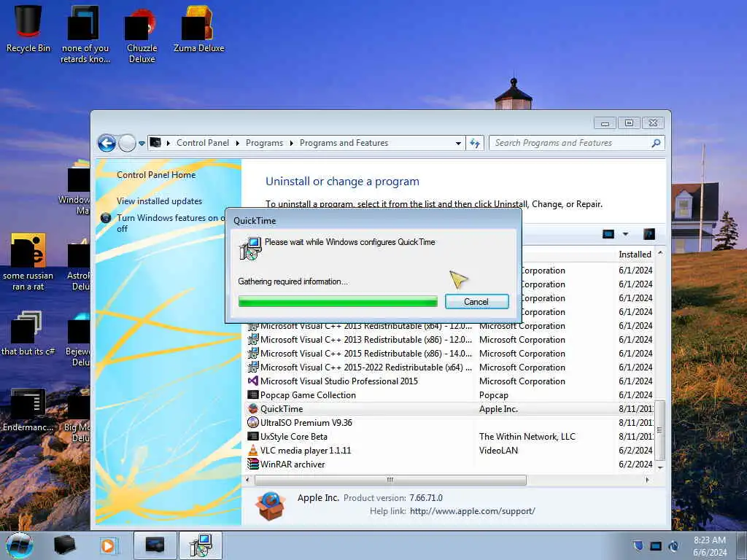Click the Control Panel taskbar button
This screenshot has height=560, width=747.
click(155, 545)
